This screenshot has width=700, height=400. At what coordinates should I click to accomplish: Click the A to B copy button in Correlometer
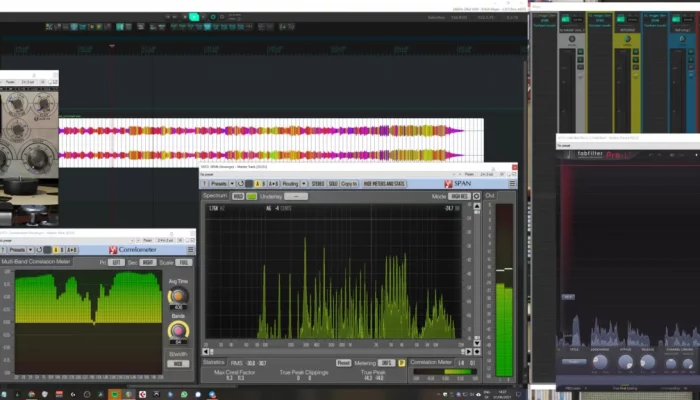[x=71, y=250]
